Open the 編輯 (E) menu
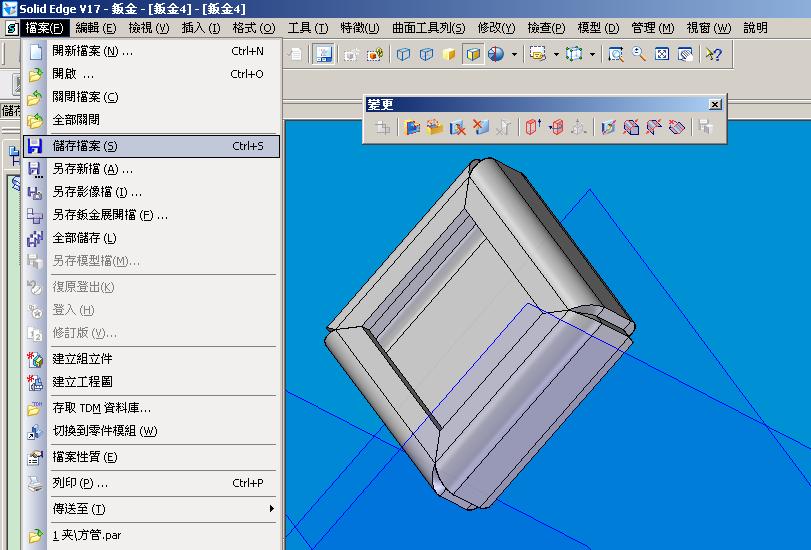 tap(96, 28)
